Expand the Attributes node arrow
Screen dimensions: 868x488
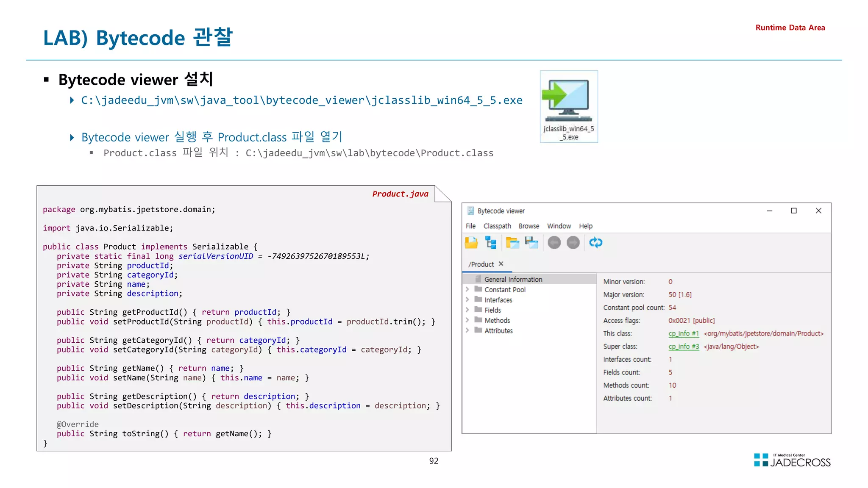point(467,330)
